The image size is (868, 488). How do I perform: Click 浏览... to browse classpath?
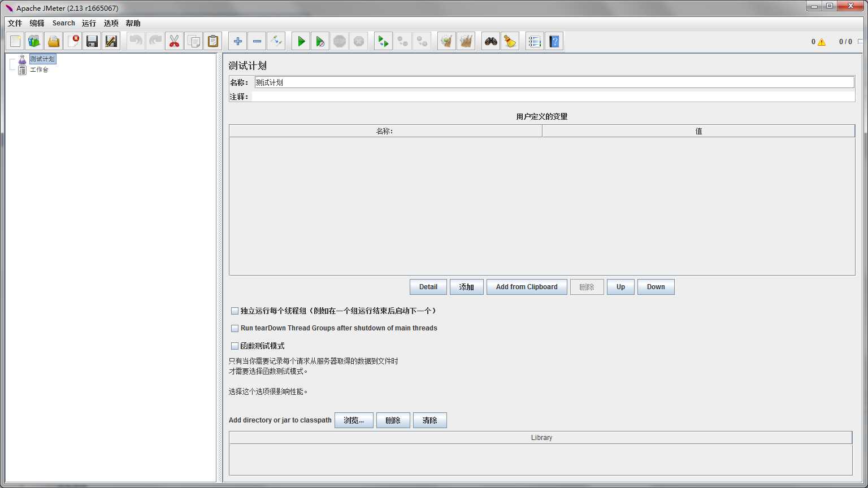354,420
